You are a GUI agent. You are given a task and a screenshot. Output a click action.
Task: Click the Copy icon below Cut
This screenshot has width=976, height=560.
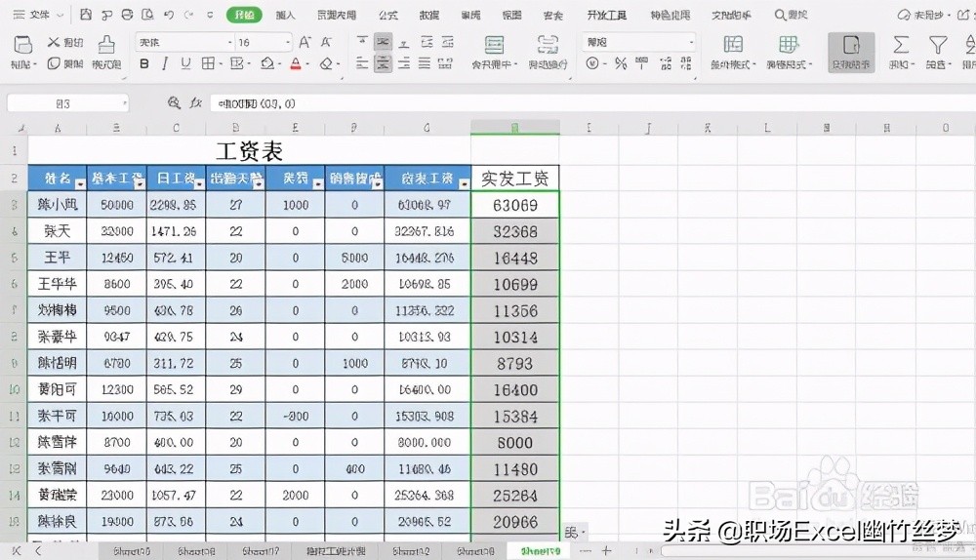[54, 63]
